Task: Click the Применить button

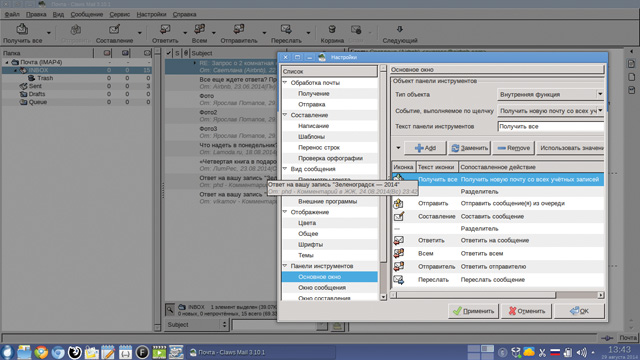Action: pyautogui.click(x=473, y=311)
